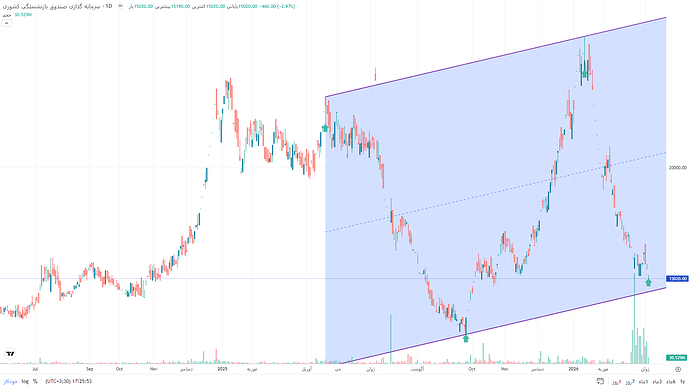
Task: Click the 1D interval label in legend
Action: [x=109, y=6]
